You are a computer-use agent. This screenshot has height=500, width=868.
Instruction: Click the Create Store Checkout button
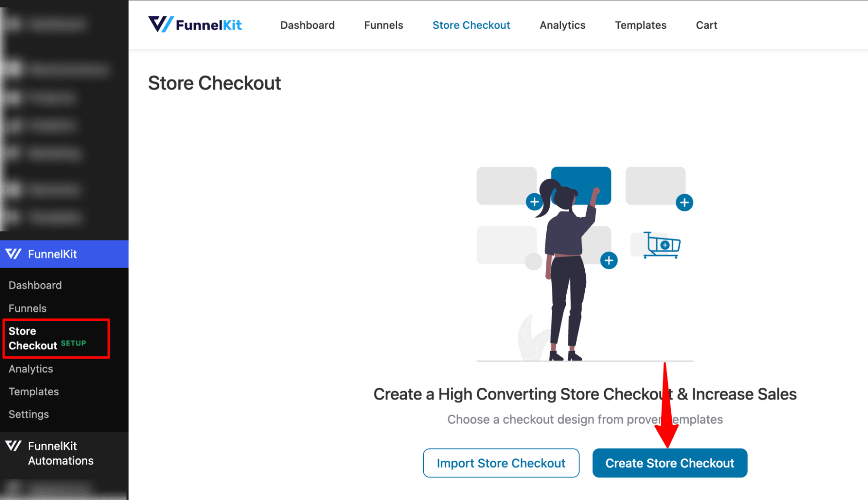click(x=670, y=462)
